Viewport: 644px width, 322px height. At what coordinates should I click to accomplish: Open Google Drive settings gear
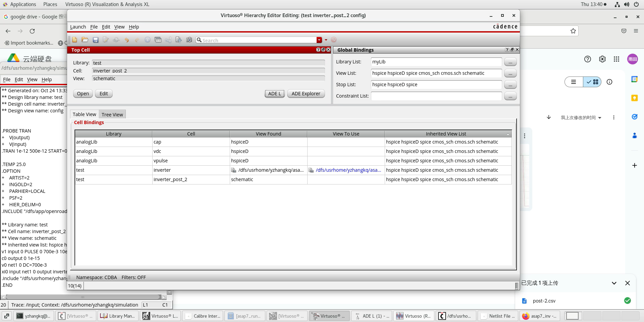(602, 59)
